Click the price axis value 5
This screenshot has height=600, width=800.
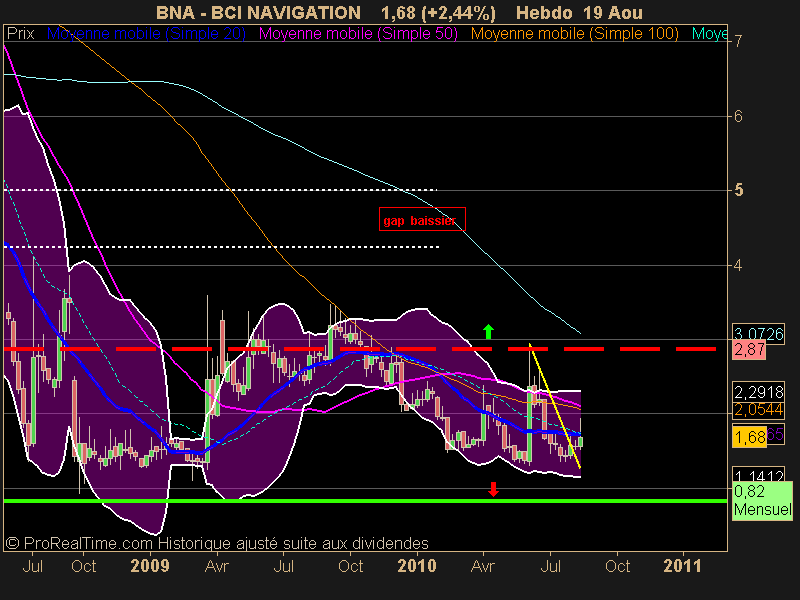tap(738, 190)
